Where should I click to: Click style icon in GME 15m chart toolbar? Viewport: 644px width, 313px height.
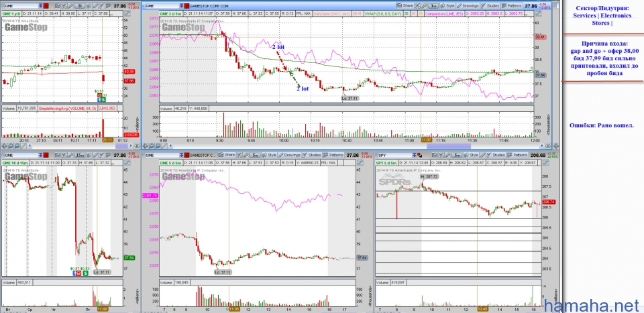click(89, 155)
